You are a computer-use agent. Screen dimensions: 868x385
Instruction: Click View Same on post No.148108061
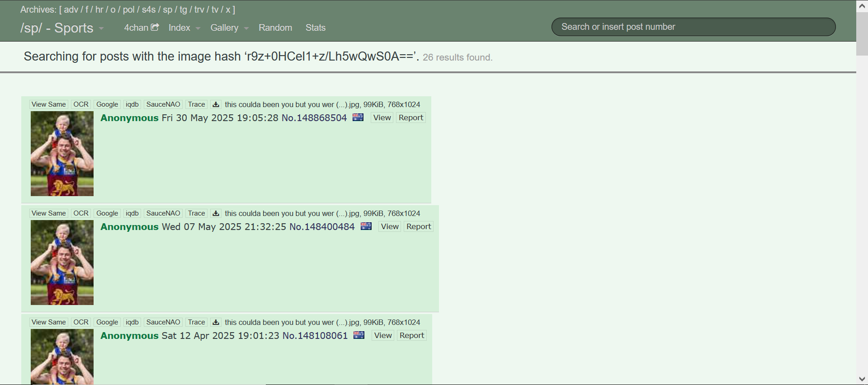[x=49, y=322]
